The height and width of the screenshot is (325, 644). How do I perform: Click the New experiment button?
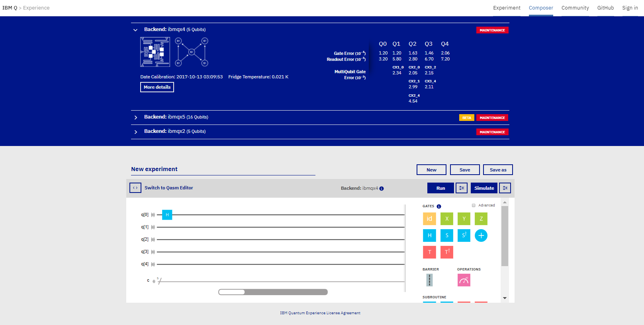[431, 170]
